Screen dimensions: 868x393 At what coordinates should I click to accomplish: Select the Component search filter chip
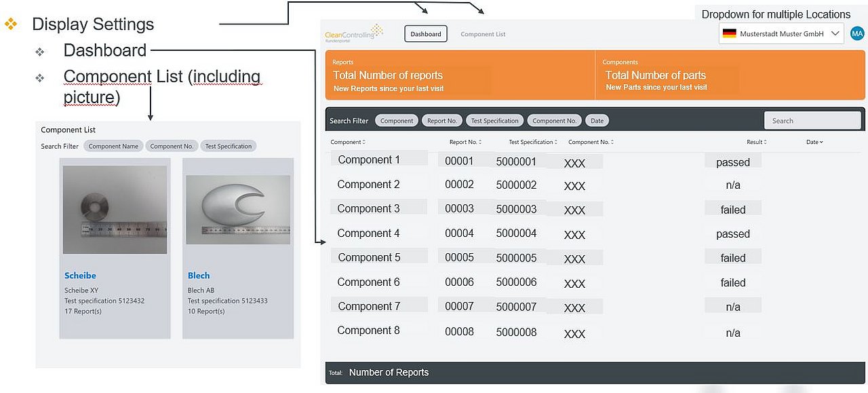tap(397, 121)
